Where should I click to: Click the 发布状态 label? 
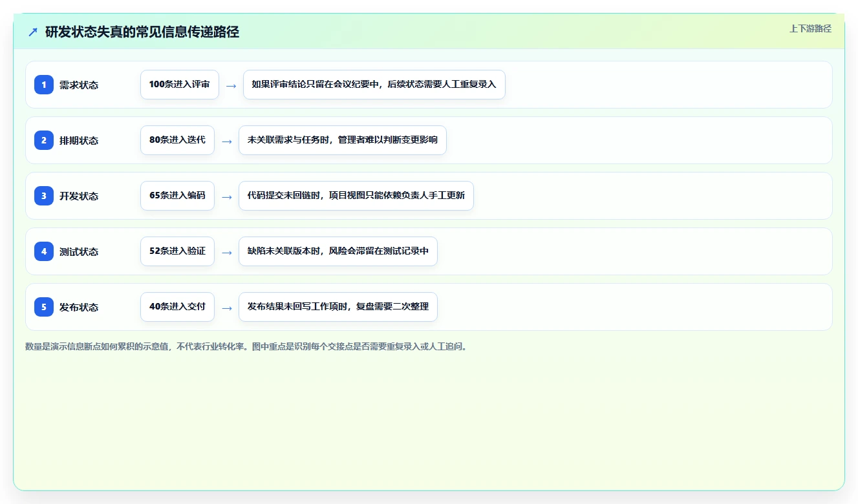(x=79, y=307)
